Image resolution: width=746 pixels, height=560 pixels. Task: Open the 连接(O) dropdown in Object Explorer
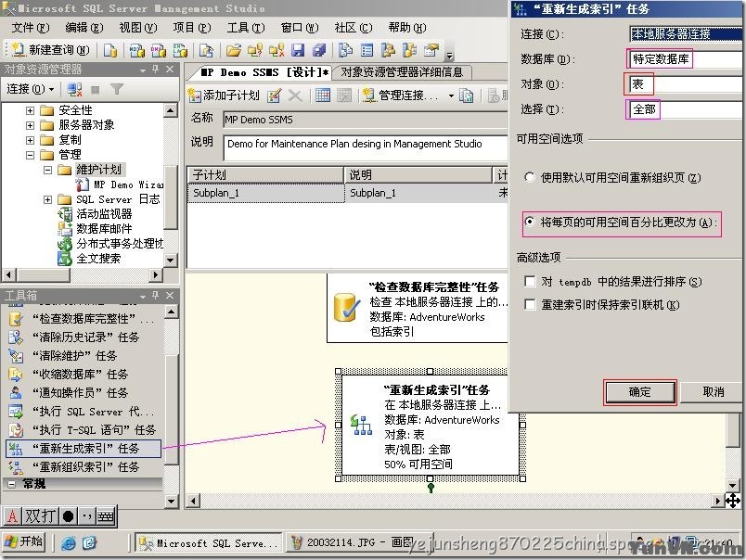click(x=30, y=89)
